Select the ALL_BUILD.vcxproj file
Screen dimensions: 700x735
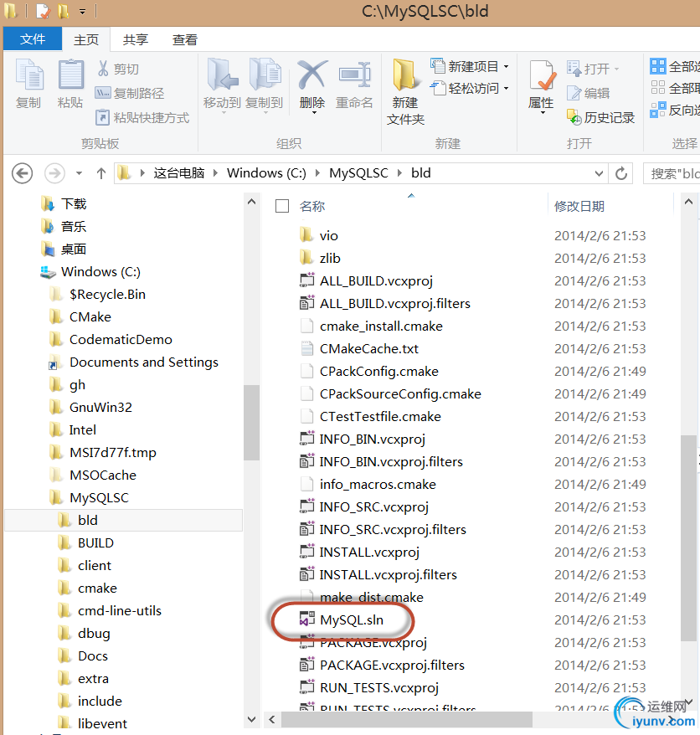tap(376, 280)
